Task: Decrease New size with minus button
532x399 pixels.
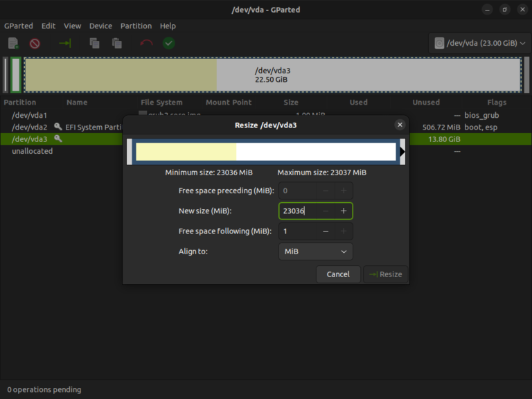Action: tap(326, 211)
